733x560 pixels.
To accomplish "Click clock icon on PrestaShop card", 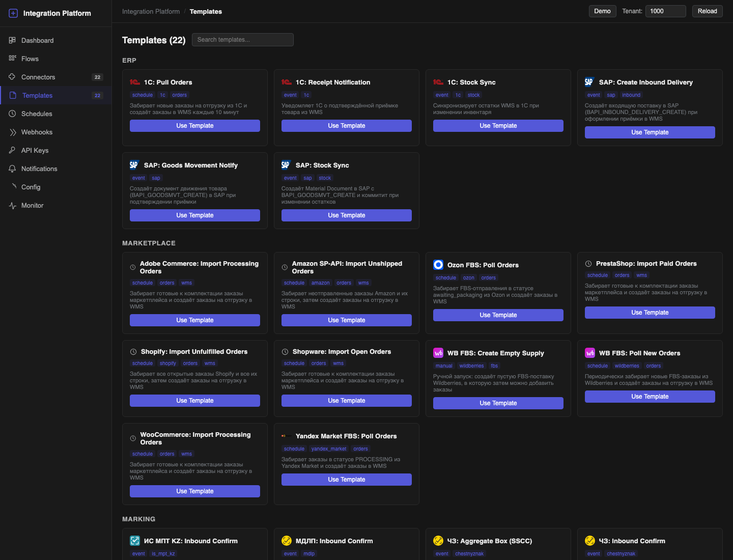I will coord(588,264).
